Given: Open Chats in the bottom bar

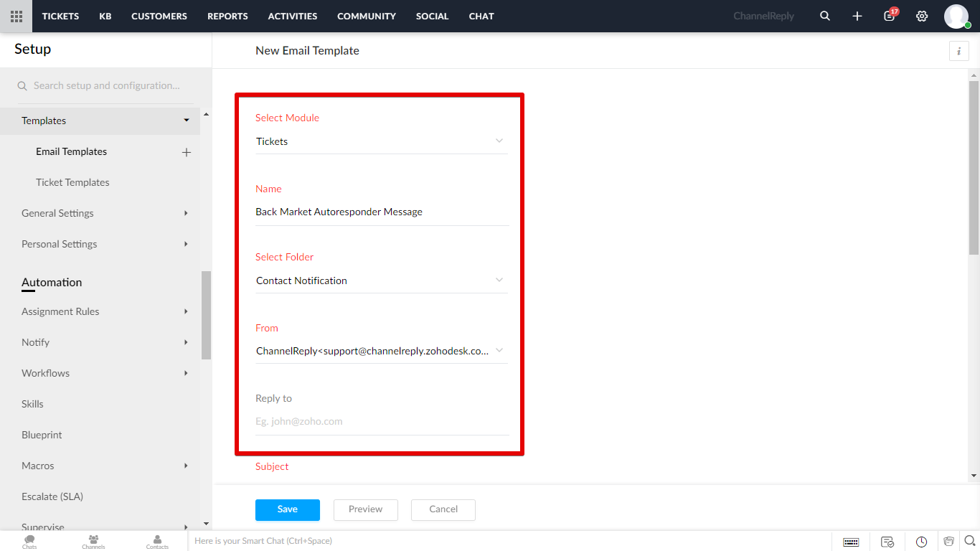Looking at the screenshot, I should 29,542.
